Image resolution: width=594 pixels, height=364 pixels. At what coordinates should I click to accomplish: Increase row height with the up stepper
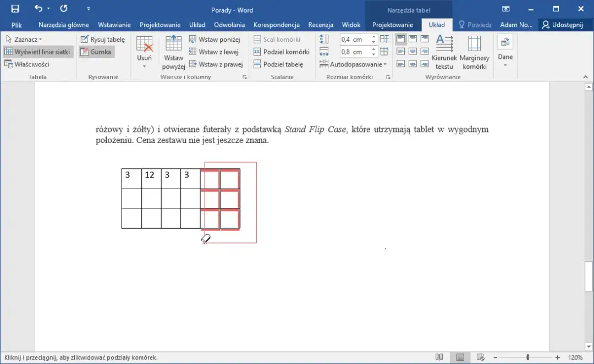[x=373, y=36]
